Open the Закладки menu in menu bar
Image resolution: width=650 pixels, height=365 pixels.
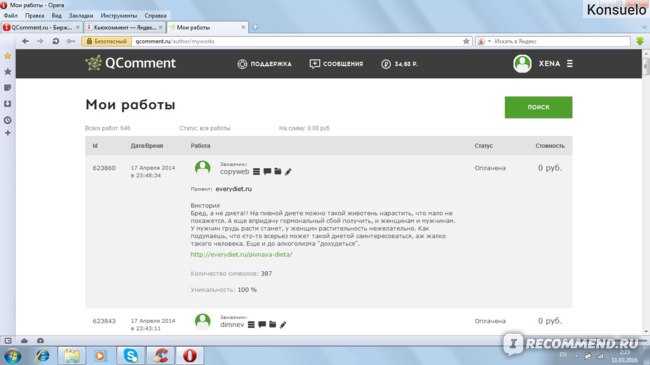pyautogui.click(x=81, y=15)
